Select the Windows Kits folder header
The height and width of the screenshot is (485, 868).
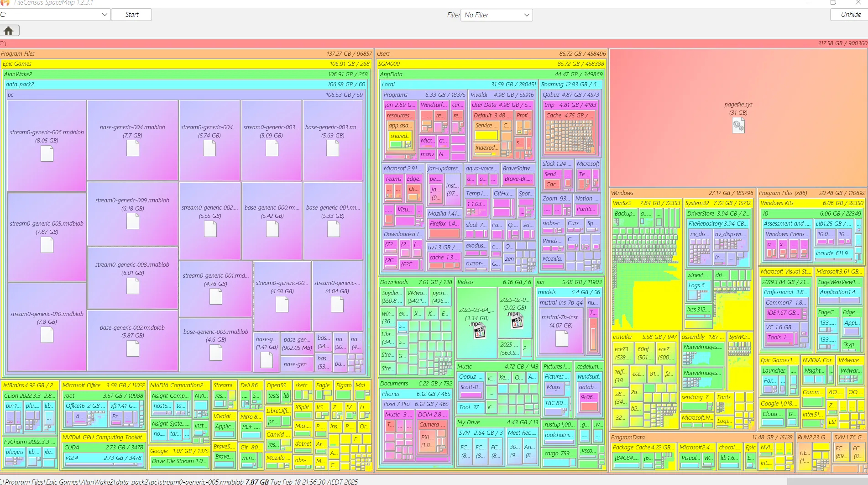(812, 203)
